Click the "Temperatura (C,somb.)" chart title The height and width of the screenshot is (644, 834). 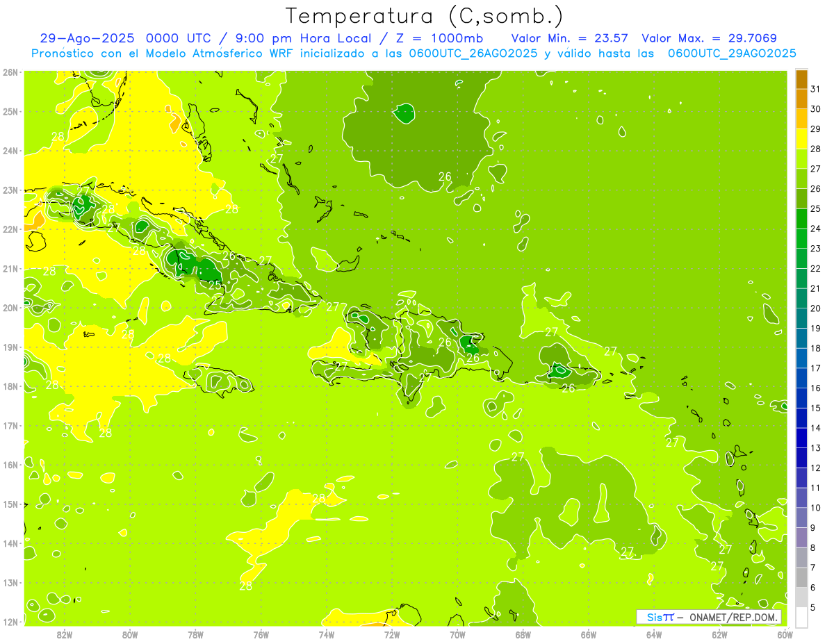click(424, 16)
